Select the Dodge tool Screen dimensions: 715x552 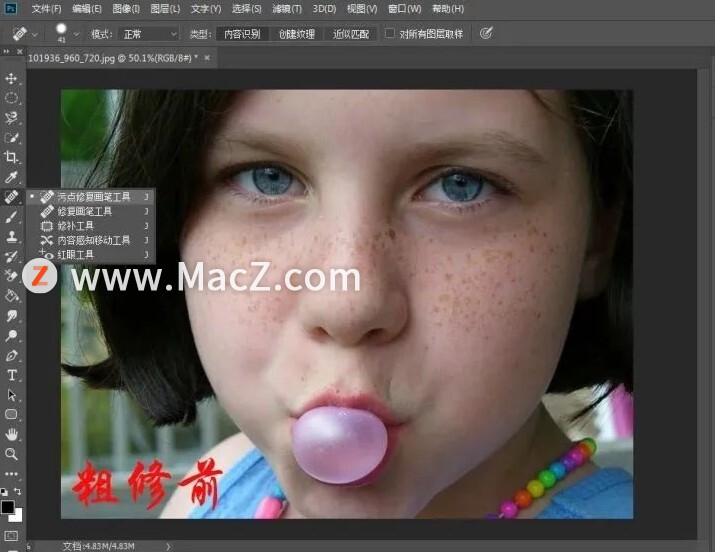pyautogui.click(x=11, y=335)
